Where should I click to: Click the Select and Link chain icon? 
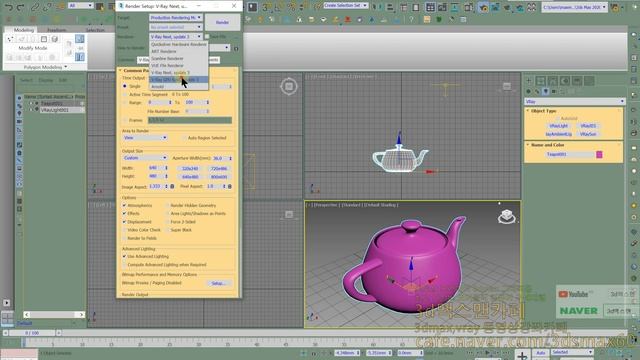pyautogui.click(x=36, y=7)
